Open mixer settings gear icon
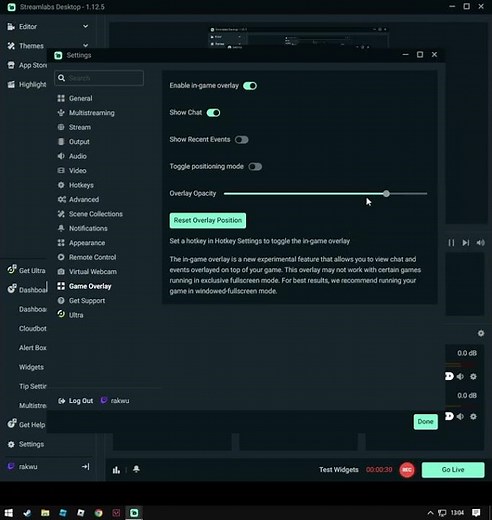Screen dimensions: 492x520 tap(481, 333)
